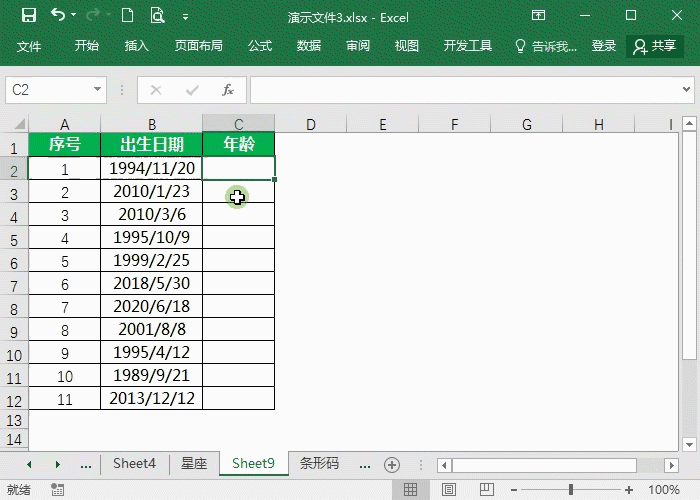The width and height of the screenshot is (700, 500).
Task: Click the vertical scrollbar down arrow
Action: coord(689,444)
